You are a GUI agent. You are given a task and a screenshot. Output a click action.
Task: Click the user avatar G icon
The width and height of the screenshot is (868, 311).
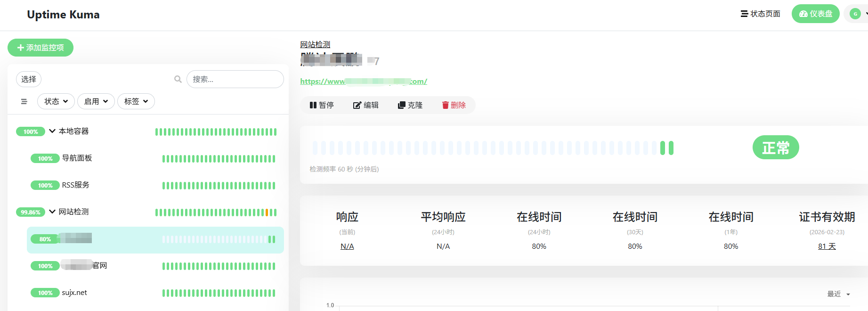click(855, 14)
